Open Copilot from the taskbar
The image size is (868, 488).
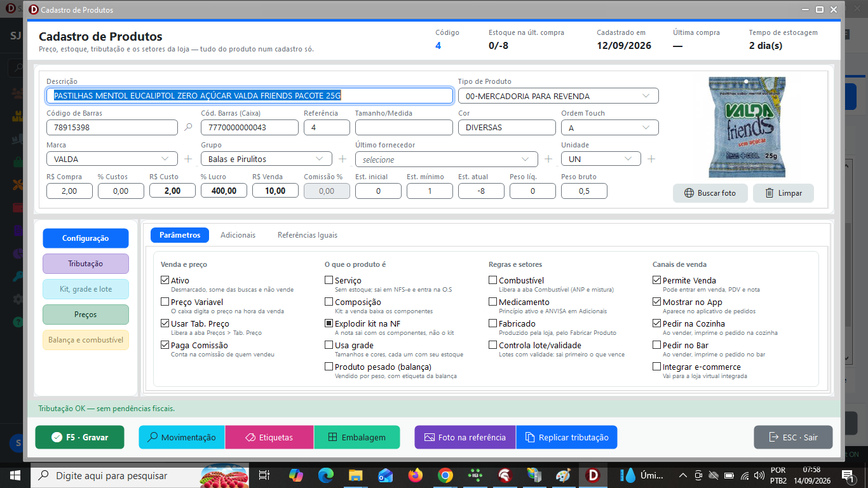tap(296, 475)
